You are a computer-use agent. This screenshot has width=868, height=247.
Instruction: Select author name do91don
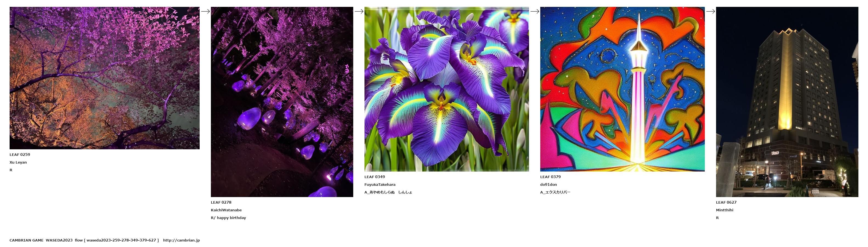click(548, 185)
